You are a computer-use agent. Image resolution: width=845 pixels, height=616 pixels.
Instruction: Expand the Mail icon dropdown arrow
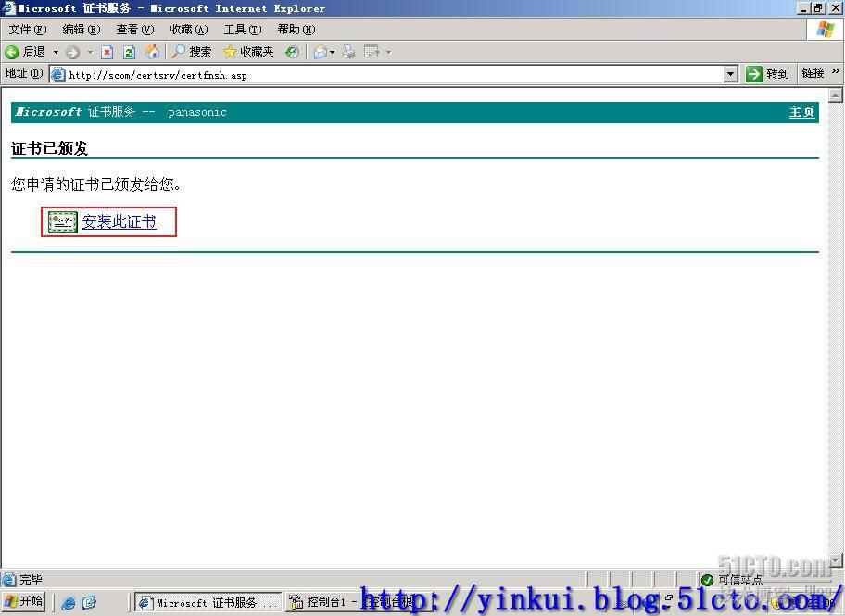click(x=332, y=52)
